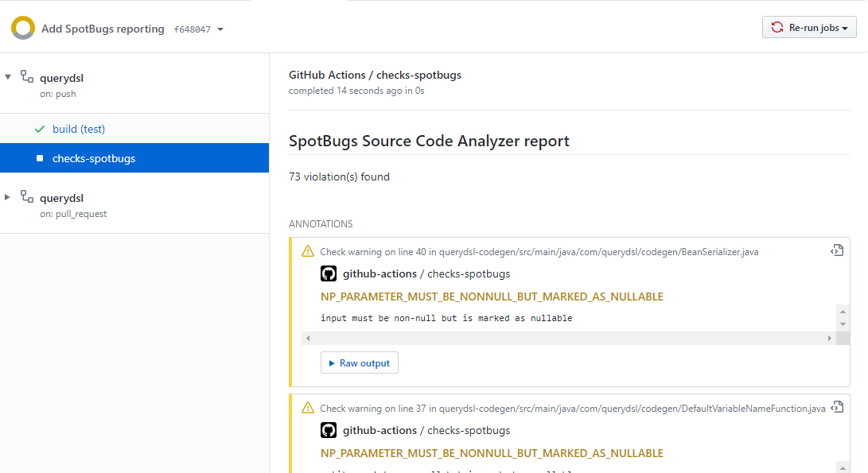Click the yellow workflow status circle icon
Screen dimensions: 868x473
click(22, 28)
